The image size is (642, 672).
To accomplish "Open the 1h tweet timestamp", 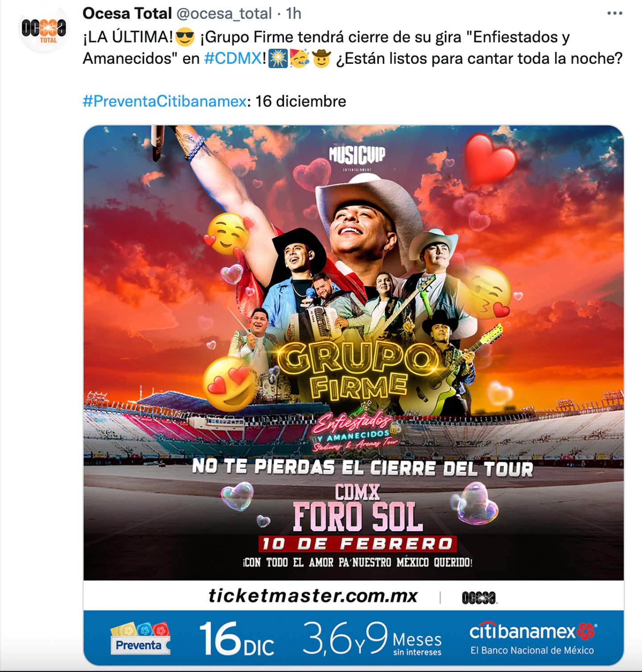I will [x=294, y=13].
